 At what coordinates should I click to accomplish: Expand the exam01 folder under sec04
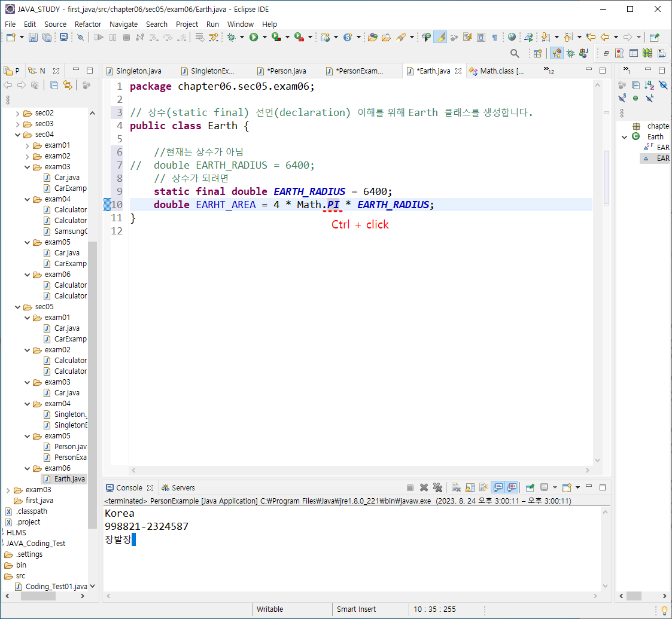click(x=28, y=146)
